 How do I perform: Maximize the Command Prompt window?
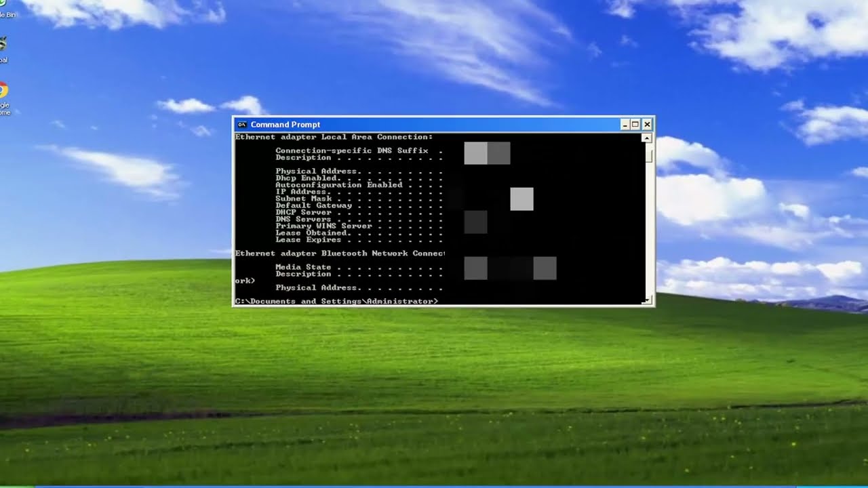click(635, 125)
